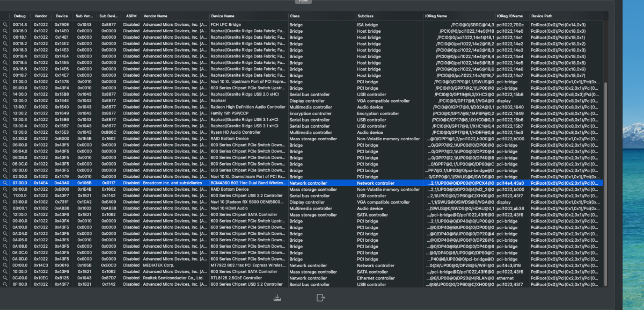
Task: Click the magnifier icon for row 02:00.0
Action: click(x=5, y=177)
